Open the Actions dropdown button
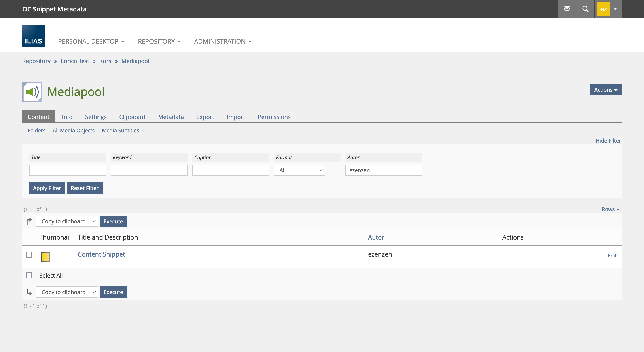Viewport: 644px width, 352px height. (606, 90)
